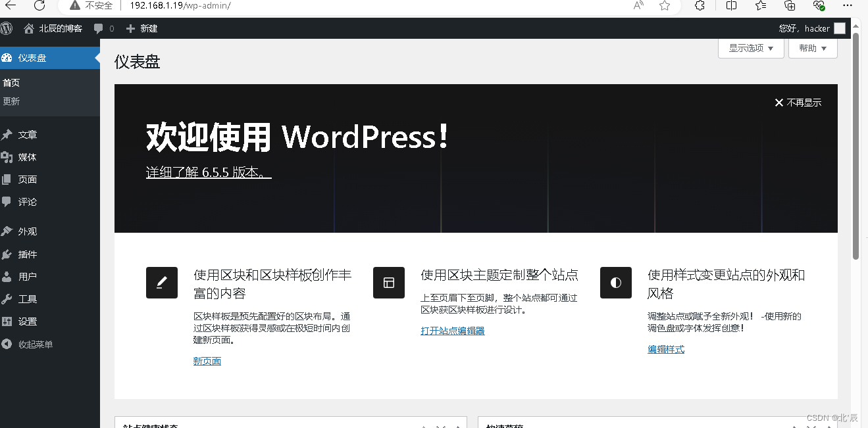Click the 打开站点编辑器 link
The height and width of the screenshot is (428, 868).
tap(453, 331)
